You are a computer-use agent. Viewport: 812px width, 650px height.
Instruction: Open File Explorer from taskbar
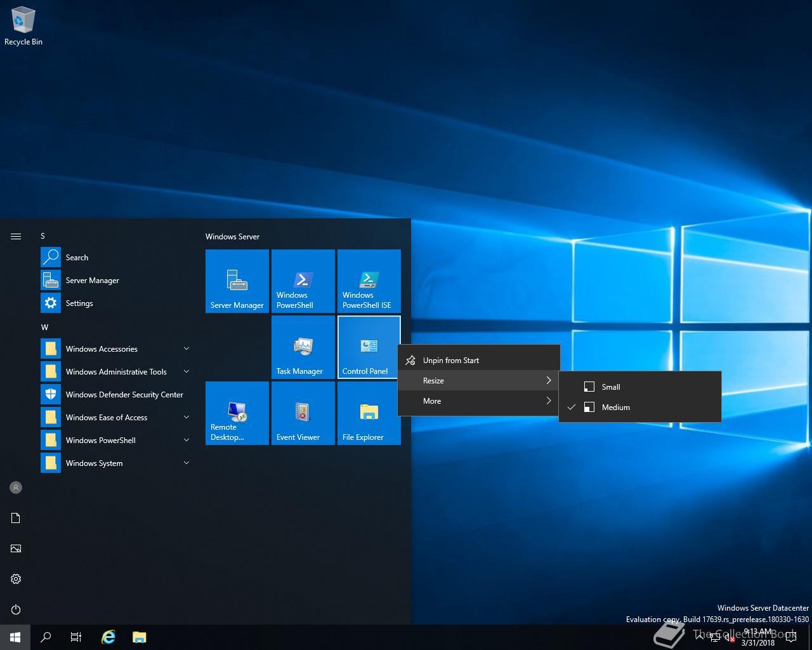click(140, 637)
